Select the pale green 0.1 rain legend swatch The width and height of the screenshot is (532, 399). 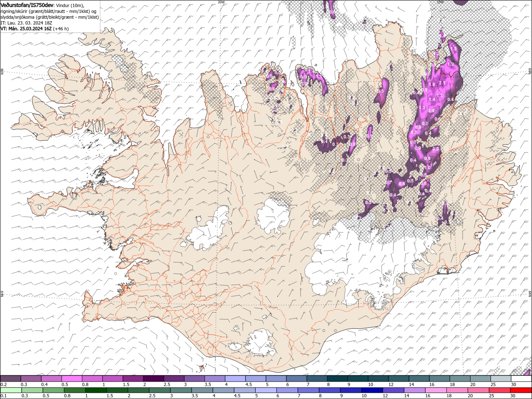pos(11,390)
